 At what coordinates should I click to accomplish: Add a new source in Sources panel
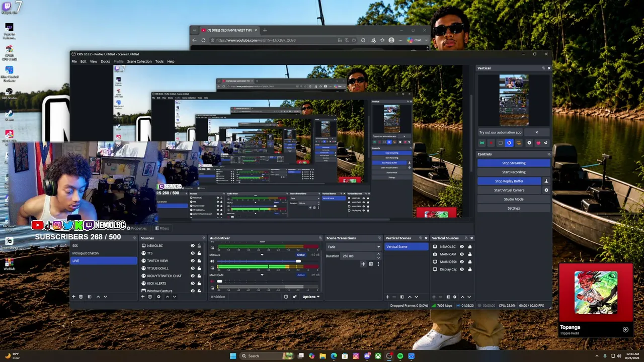click(143, 297)
